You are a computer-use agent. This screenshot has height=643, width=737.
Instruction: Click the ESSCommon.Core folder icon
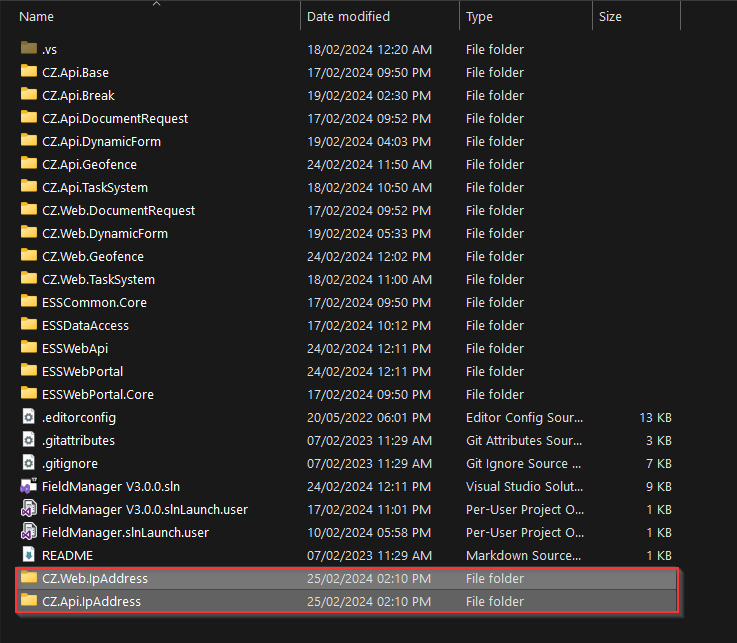[29, 301]
